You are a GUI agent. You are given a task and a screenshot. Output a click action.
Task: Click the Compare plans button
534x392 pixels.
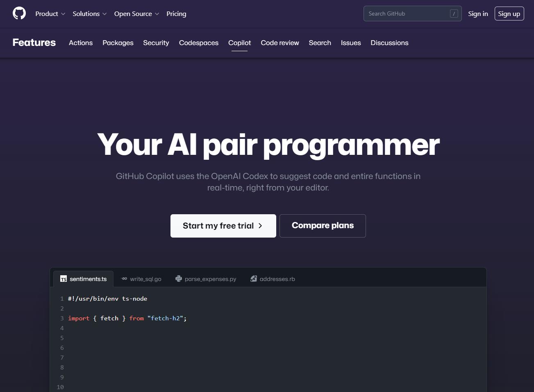coord(323,226)
